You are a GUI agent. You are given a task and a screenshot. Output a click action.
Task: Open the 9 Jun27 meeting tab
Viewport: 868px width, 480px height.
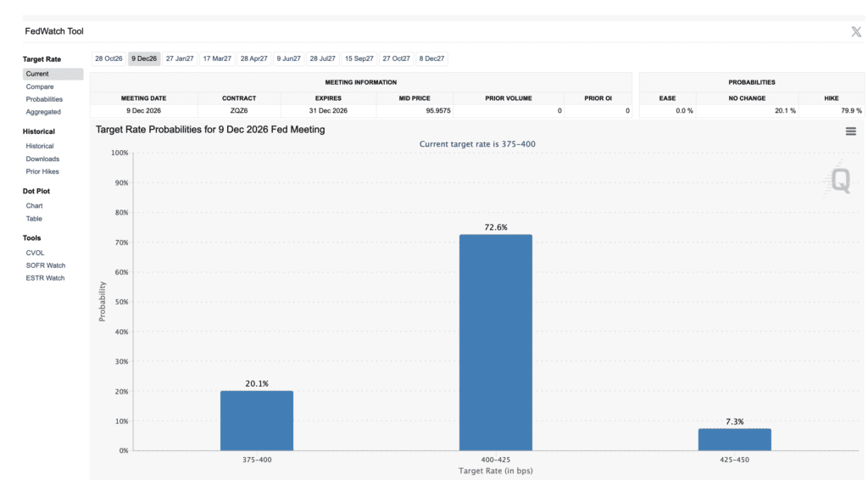288,59
